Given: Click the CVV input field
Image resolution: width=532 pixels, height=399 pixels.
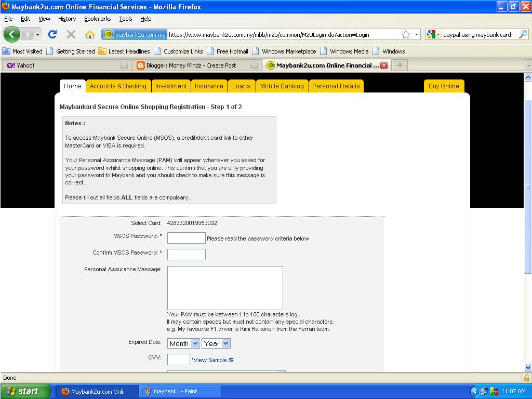Looking at the screenshot, I should point(179,360).
